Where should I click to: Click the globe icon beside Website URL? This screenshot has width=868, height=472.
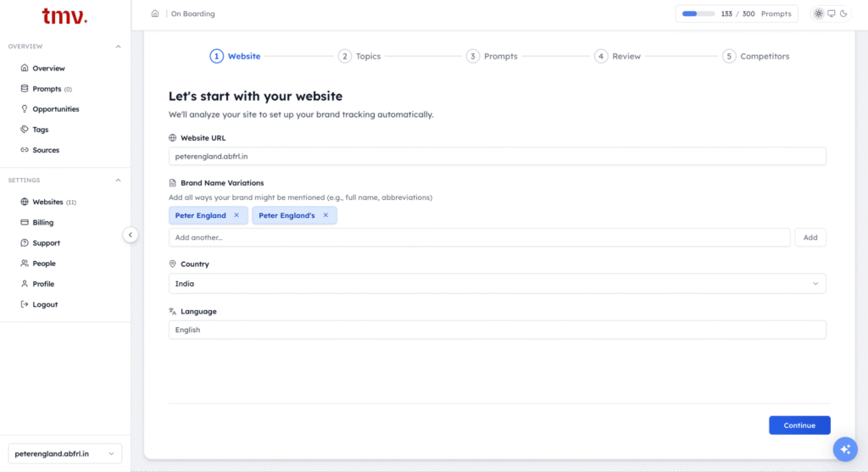173,138
